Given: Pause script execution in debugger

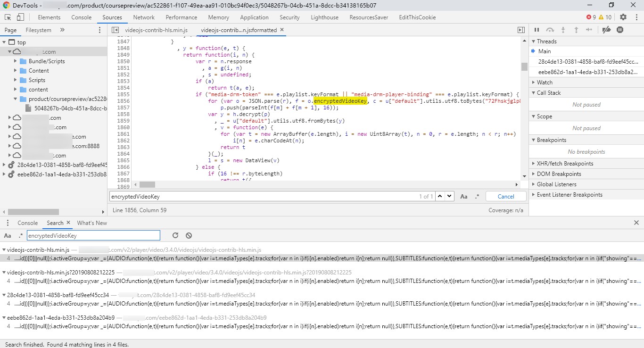Looking at the screenshot, I should 537,30.
